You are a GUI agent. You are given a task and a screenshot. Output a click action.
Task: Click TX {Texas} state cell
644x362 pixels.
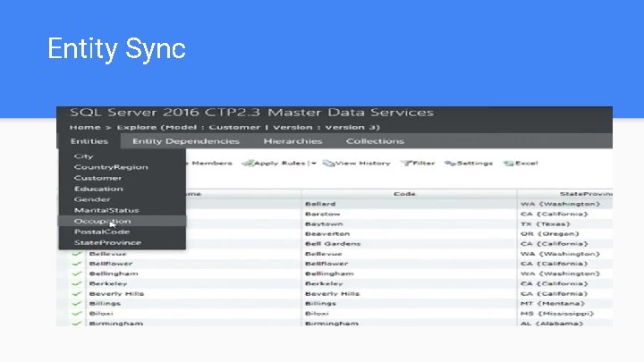[546, 224]
